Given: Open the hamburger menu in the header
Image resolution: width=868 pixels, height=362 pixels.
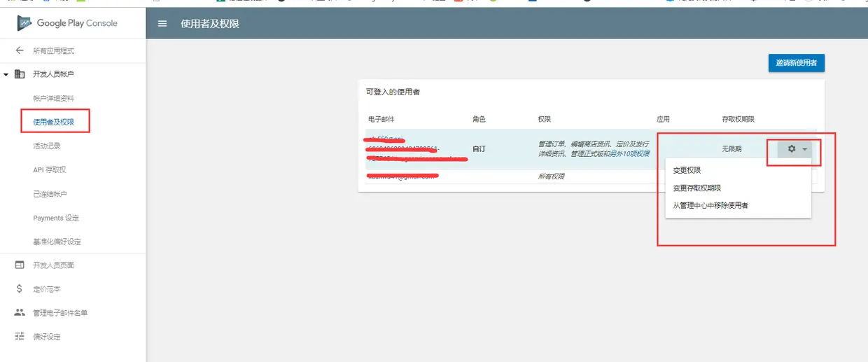Looking at the screenshot, I should tap(162, 24).
